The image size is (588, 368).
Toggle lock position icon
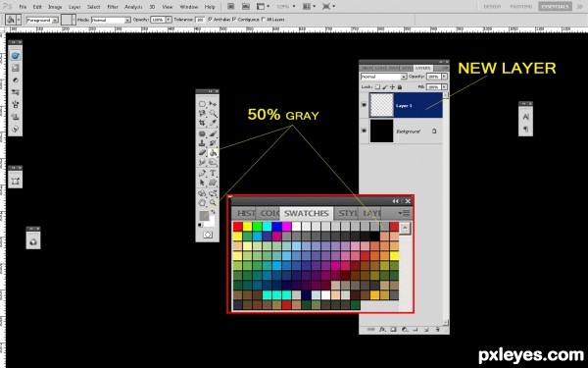[392, 87]
